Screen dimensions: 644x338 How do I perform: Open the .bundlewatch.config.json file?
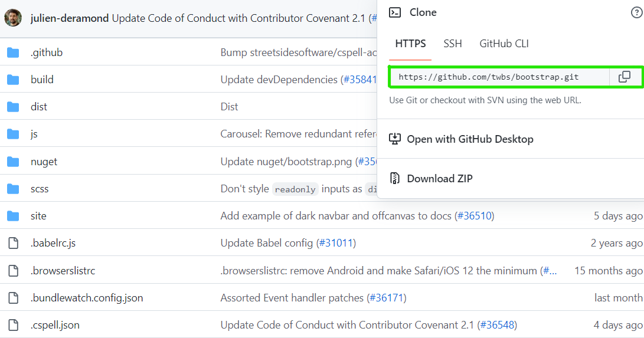[87, 298]
